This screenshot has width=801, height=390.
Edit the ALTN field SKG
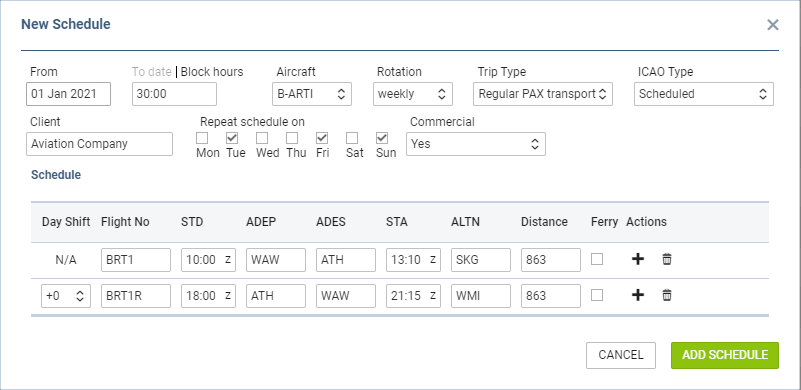[481, 260]
